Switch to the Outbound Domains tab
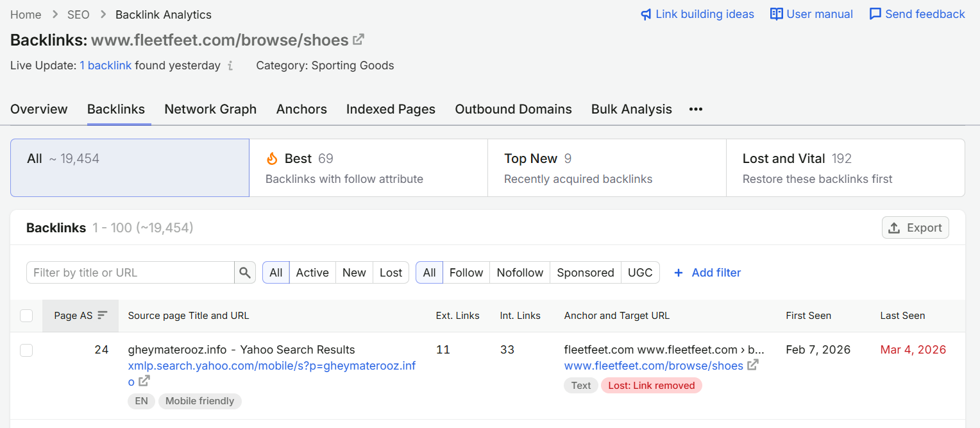Screen dimensions: 980x428 [x=513, y=109]
